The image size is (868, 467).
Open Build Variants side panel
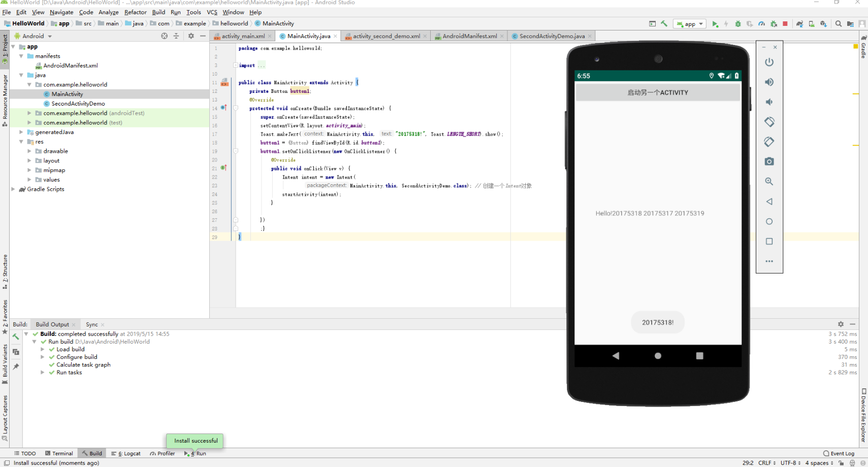coord(5,363)
